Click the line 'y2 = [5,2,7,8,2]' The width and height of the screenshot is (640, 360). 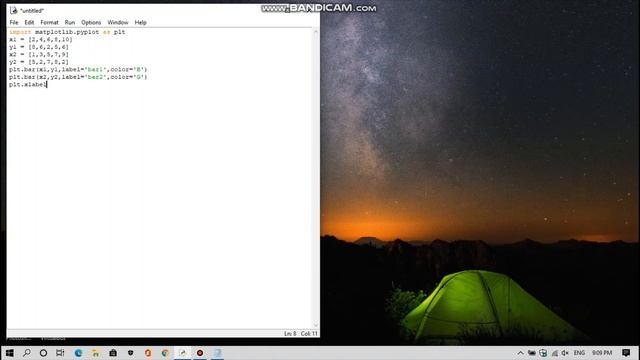pyautogui.click(x=39, y=62)
